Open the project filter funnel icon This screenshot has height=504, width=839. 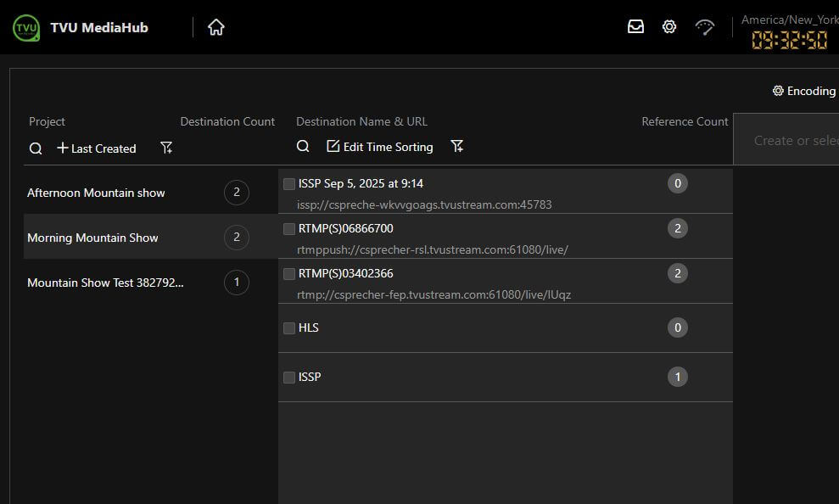(x=166, y=148)
